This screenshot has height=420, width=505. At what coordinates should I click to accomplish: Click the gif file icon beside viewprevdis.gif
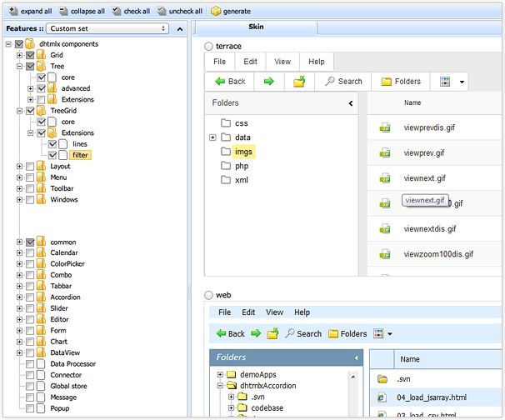tap(385, 127)
